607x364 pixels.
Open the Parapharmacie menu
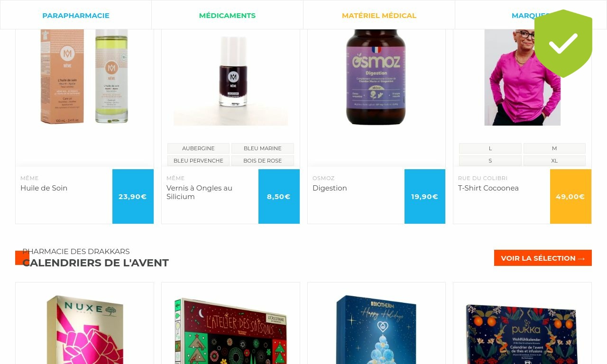(x=76, y=16)
